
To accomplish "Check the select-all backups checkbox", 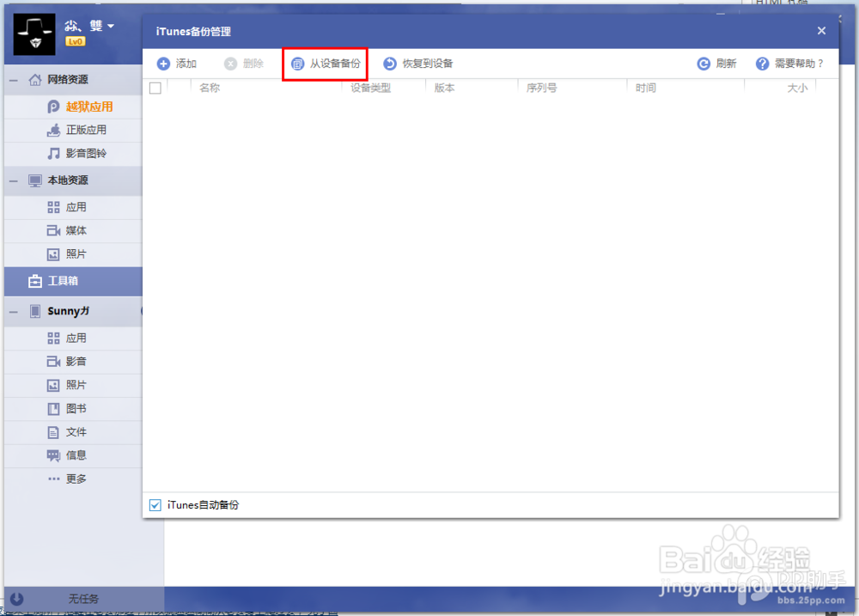I will (155, 87).
